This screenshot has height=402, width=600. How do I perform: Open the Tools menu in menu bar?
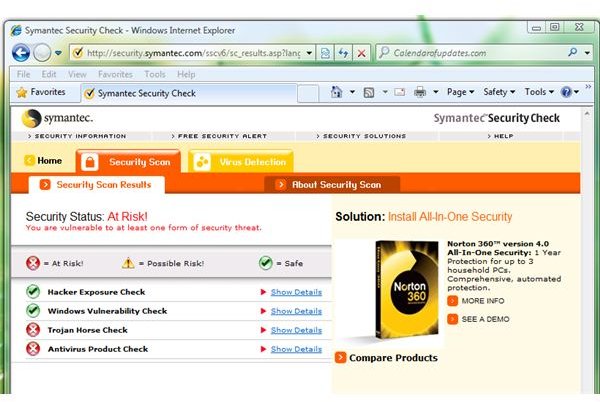click(155, 74)
